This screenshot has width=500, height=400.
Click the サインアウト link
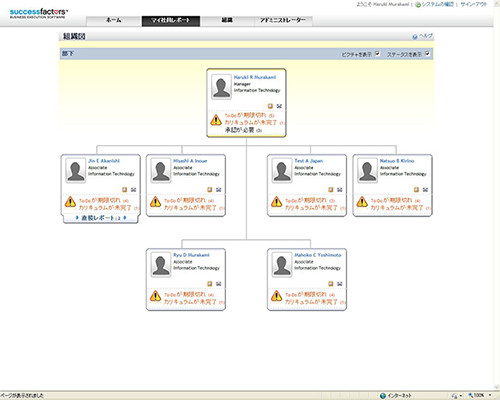(474, 5)
